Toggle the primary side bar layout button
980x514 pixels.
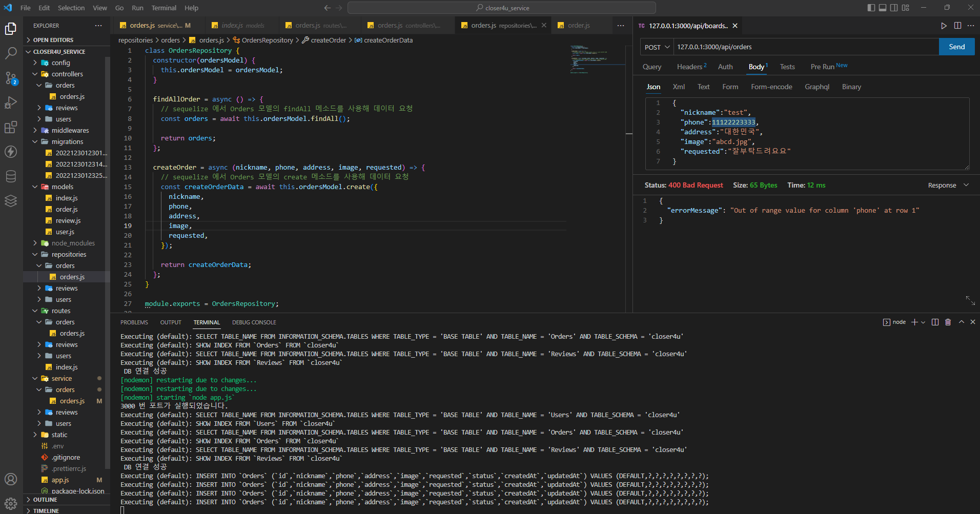click(x=871, y=8)
